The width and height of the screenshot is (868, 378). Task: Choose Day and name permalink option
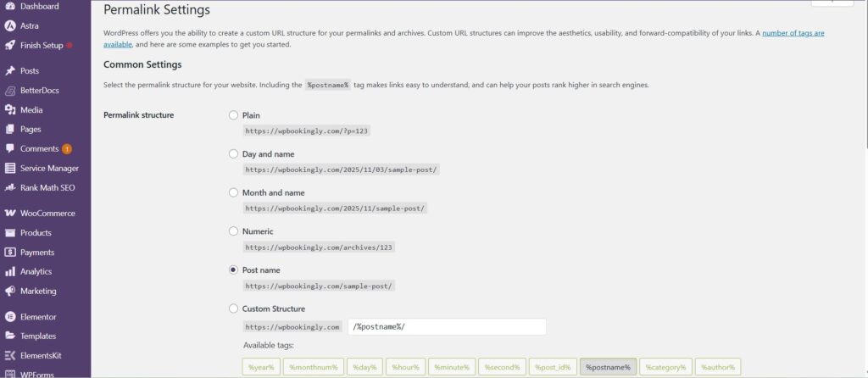234,154
